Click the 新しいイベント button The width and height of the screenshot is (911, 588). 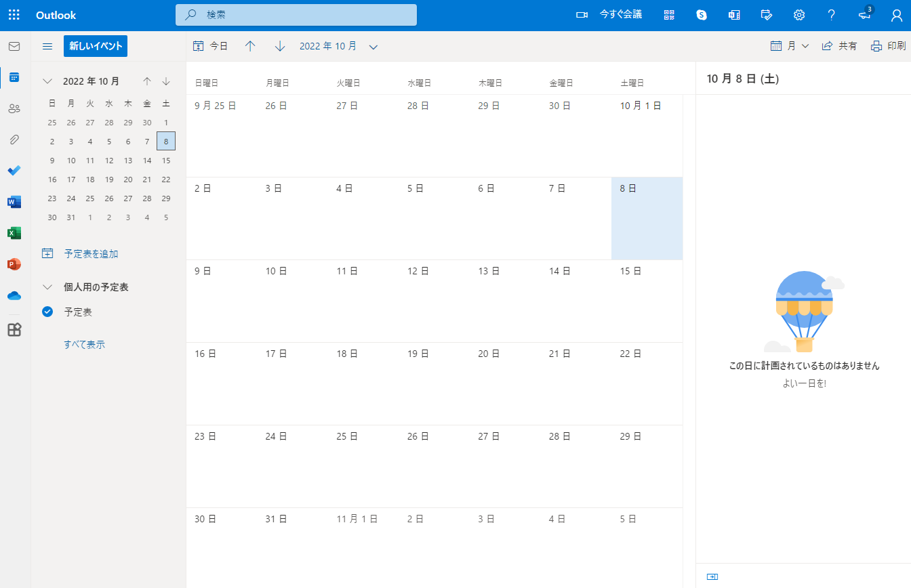point(96,46)
